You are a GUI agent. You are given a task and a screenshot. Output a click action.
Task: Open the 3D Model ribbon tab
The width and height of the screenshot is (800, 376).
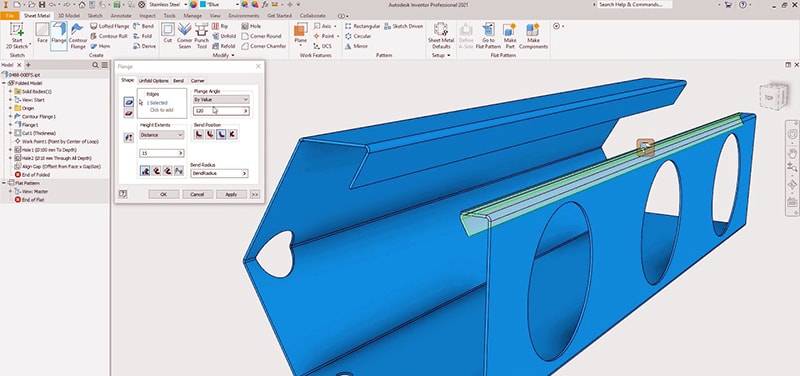pyautogui.click(x=68, y=16)
